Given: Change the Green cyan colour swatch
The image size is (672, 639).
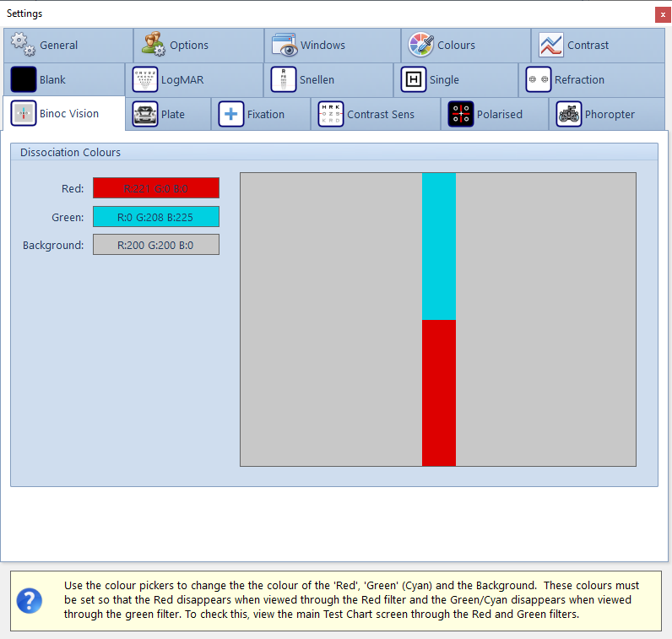Looking at the screenshot, I should (156, 217).
